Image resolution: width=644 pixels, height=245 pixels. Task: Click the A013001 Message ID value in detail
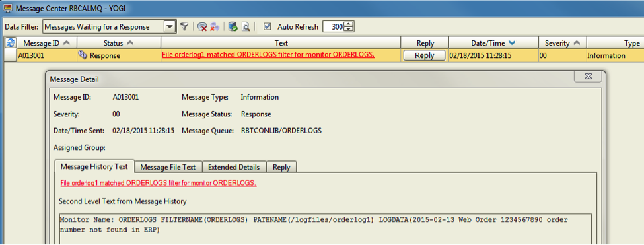coord(125,98)
